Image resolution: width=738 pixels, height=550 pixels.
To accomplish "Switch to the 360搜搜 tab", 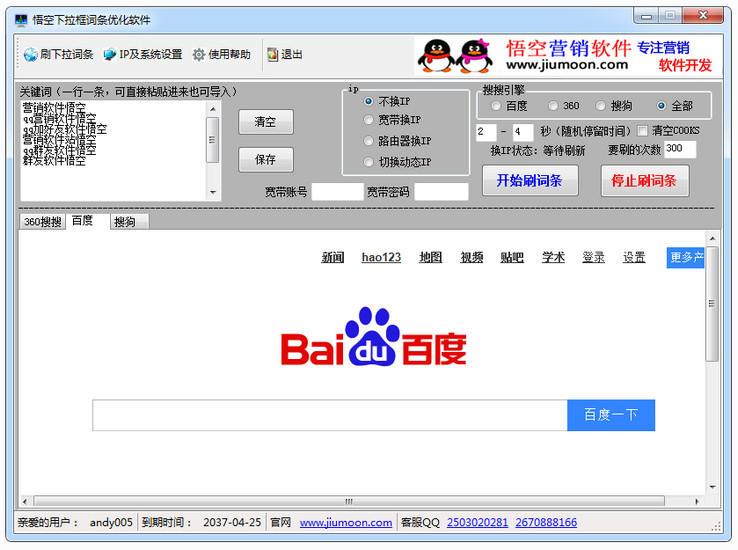I will pos(42,222).
